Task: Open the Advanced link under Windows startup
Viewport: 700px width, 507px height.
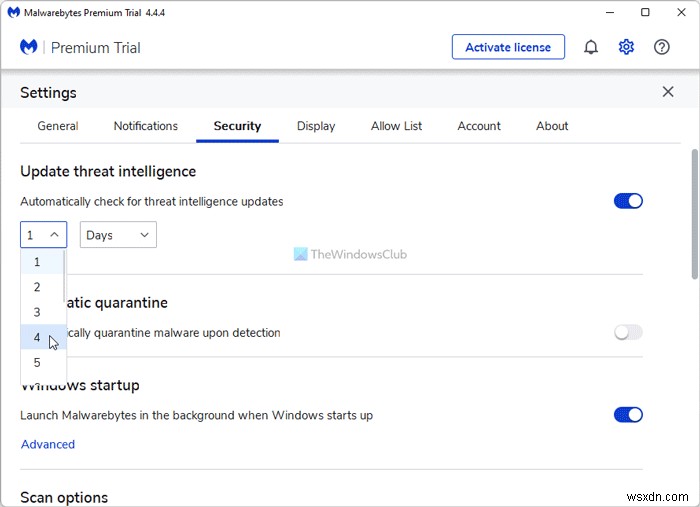Action: tap(48, 445)
